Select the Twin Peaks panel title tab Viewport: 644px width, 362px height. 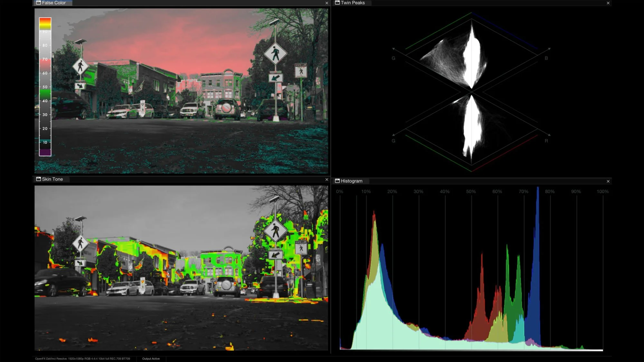(x=353, y=3)
